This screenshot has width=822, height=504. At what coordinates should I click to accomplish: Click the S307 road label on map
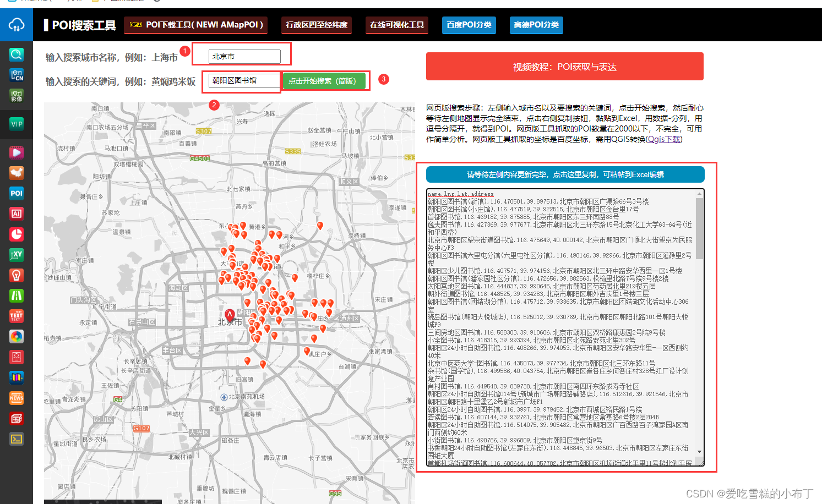(204, 131)
